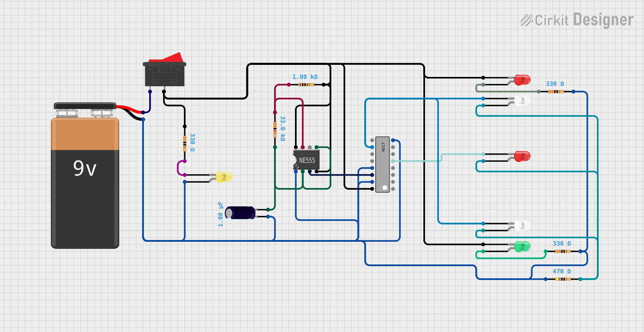Click the "330 Ω" label above the green LED's resistor

(x=561, y=244)
